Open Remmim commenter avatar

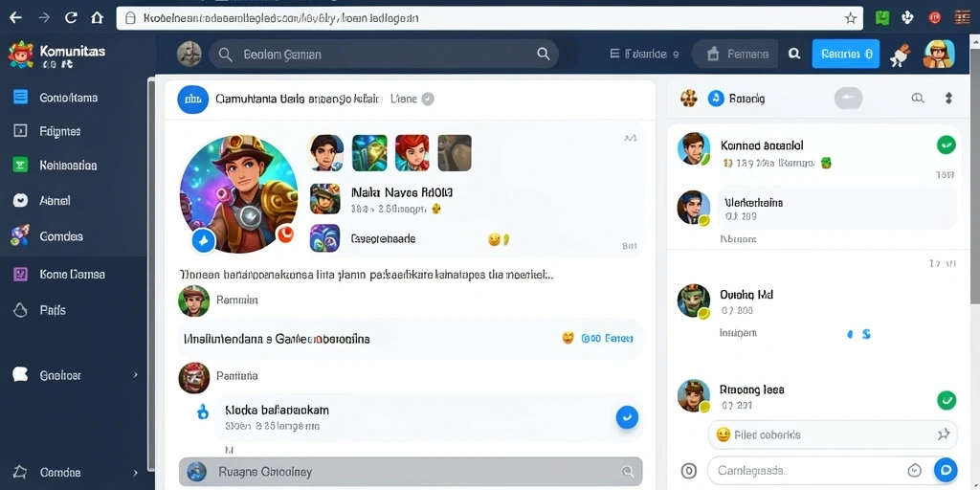pos(193,301)
